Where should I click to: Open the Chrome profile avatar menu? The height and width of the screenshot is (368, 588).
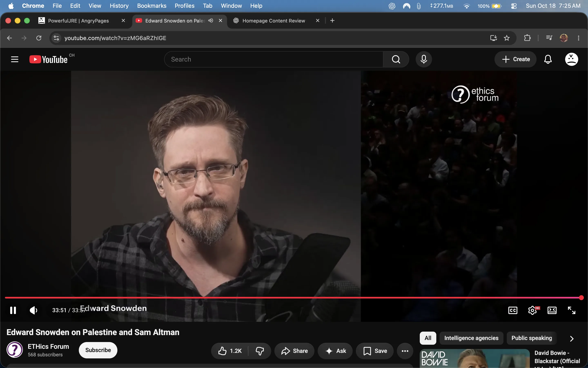coord(564,38)
